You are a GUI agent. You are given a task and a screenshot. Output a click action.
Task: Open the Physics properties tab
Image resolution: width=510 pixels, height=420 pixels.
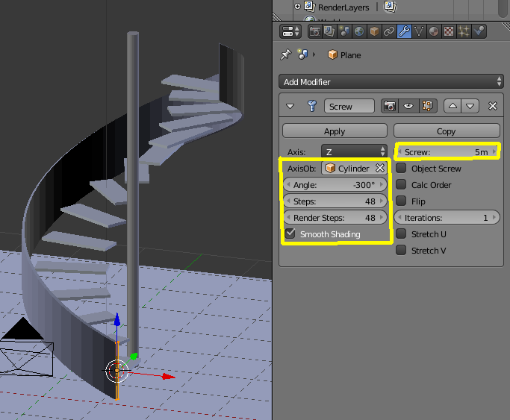pos(479,31)
